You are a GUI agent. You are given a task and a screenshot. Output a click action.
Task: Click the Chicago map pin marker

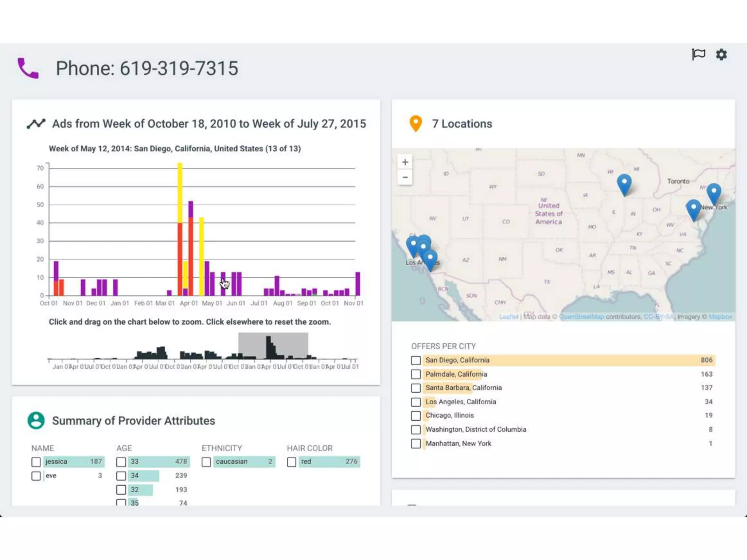pyautogui.click(x=624, y=183)
